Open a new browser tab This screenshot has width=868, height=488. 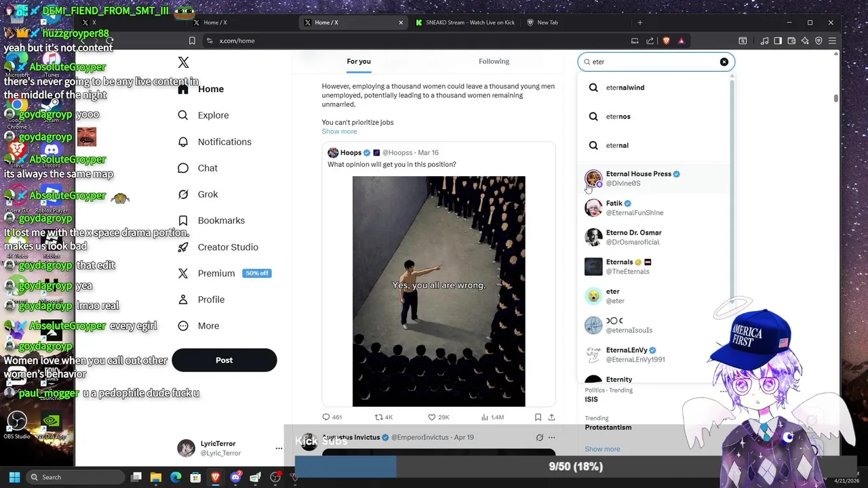(x=639, y=22)
